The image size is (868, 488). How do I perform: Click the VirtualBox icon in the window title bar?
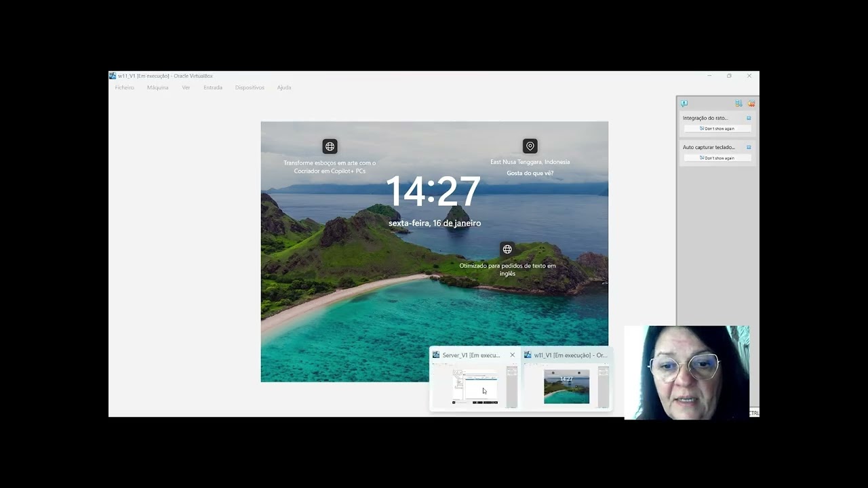tap(113, 76)
